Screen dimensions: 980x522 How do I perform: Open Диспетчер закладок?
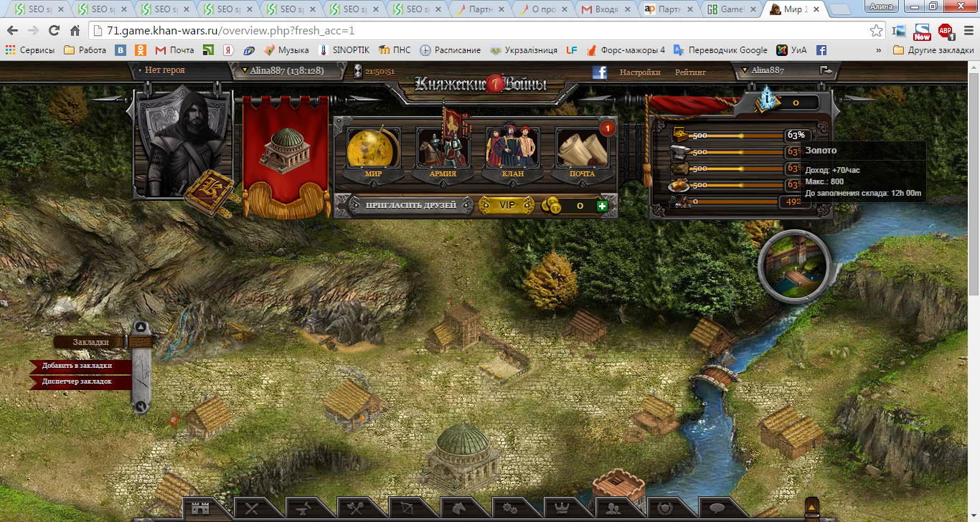pos(77,381)
